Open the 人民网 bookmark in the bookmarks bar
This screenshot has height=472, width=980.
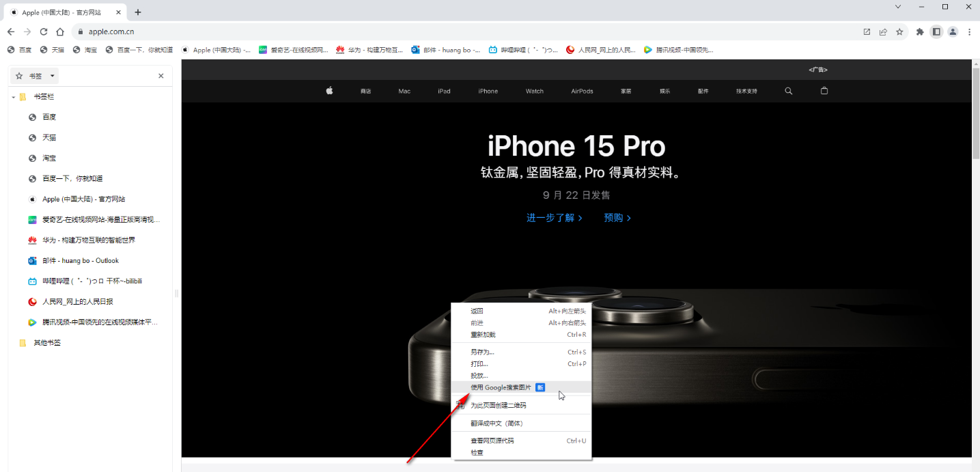pyautogui.click(x=601, y=50)
